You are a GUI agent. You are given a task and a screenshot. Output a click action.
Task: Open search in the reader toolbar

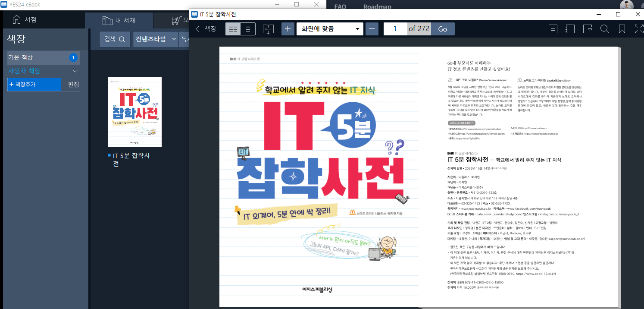604,29
